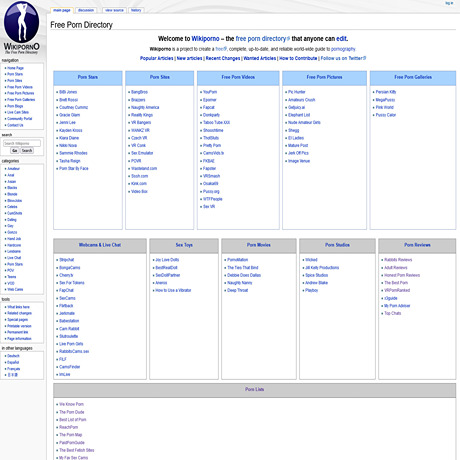Open the Special pages link
Viewport: 460px width, 460px height.
point(17,320)
